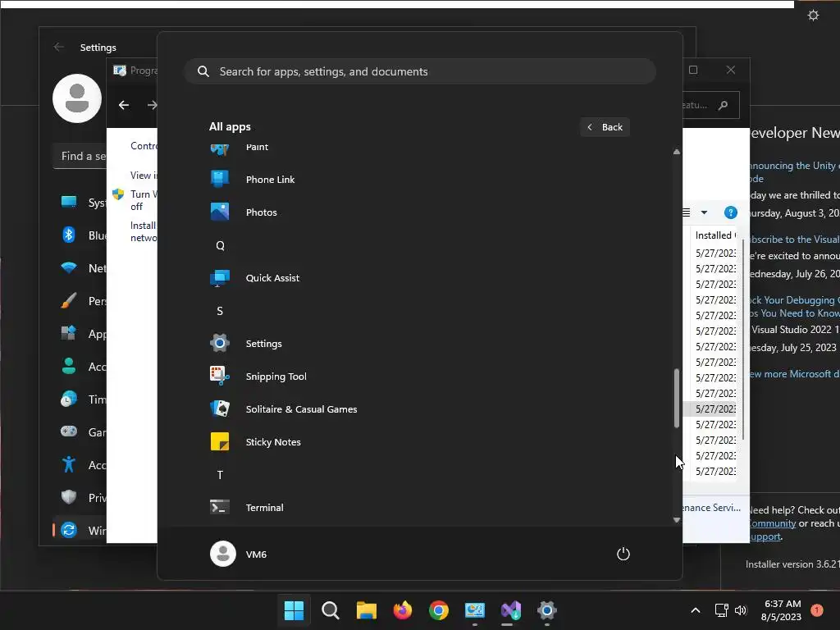Click the Windows Start button
Image resolution: width=840 pixels, height=630 pixels.
(294, 610)
